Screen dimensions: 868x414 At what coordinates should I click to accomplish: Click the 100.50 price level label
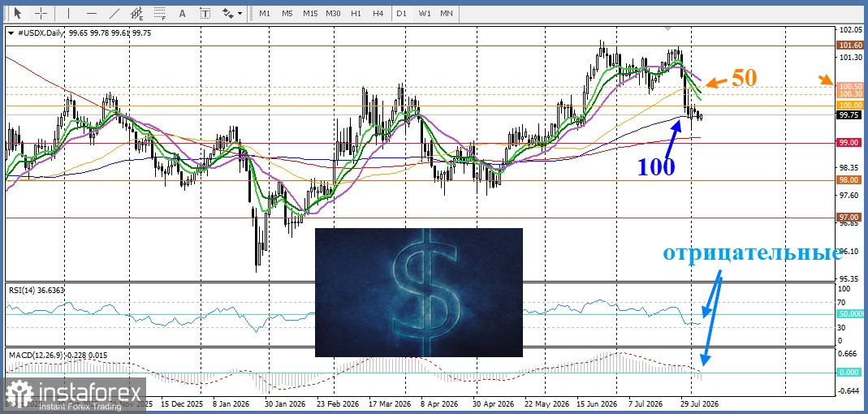pyautogui.click(x=850, y=87)
